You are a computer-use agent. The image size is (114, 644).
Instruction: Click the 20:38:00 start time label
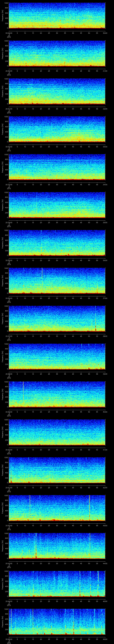pos(9,374)
